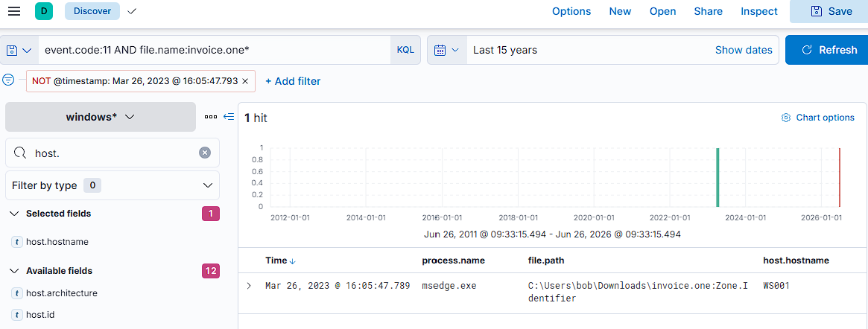Sort by the Time column header
Screen dimensions: 868x329
point(281,261)
